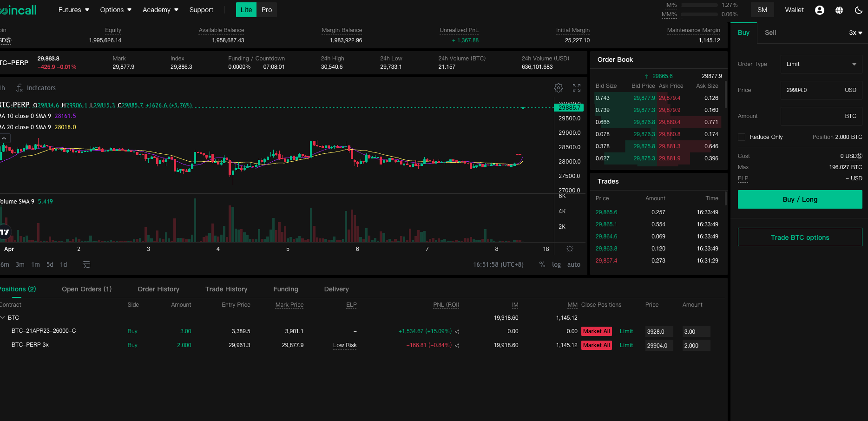Select 1d chart range
Viewport: 868px width, 421px height.
(x=64, y=264)
